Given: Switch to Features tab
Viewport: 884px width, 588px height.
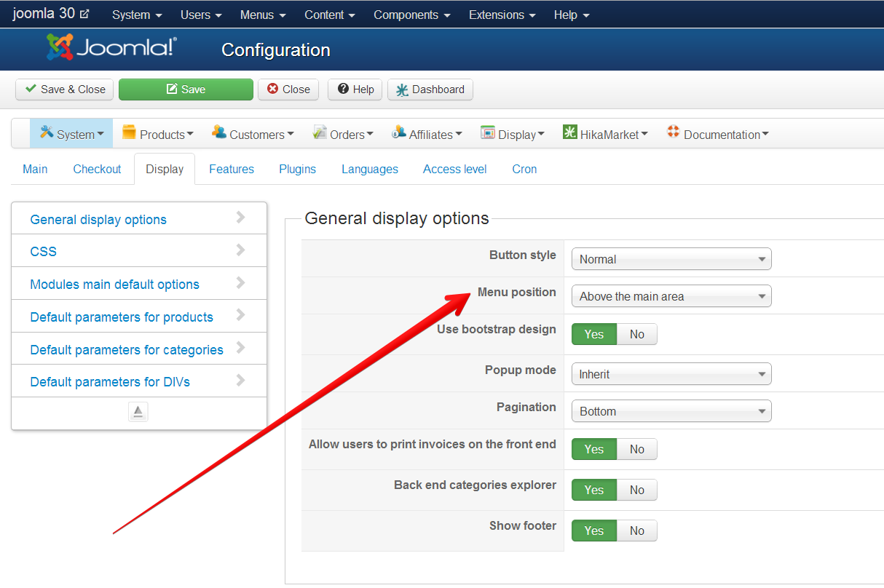Looking at the screenshot, I should pos(232,169).
